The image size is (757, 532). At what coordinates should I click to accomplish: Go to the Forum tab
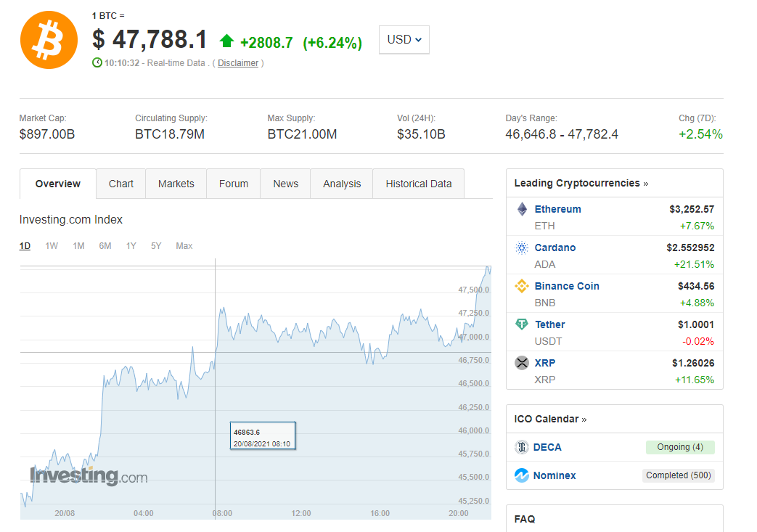(x=234, y=184)
